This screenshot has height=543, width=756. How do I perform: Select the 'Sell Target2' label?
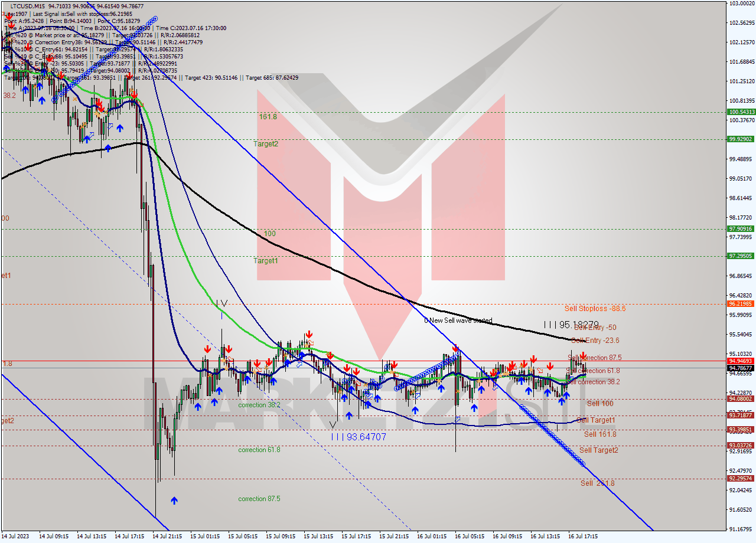pos(599,450)
